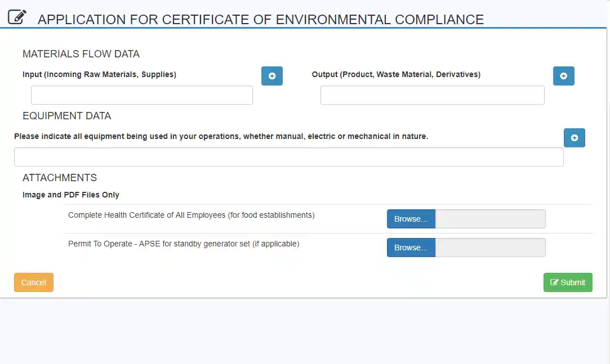The image size is (610, 364).
Task: Click the EQUIPMENT DATA heading
Action: pos(67,116)
